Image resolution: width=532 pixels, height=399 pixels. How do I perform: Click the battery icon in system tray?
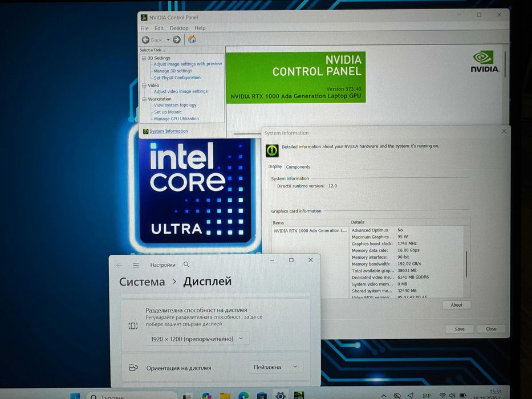coord(462,396)
